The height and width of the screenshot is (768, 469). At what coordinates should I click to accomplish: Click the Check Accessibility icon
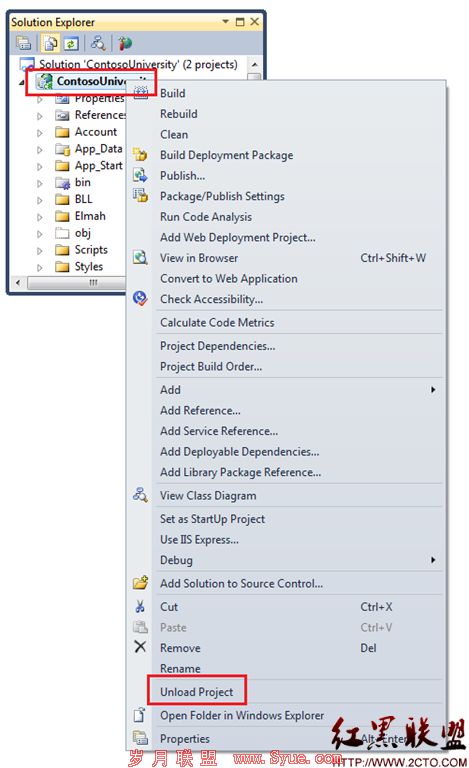tap(141, 298)
